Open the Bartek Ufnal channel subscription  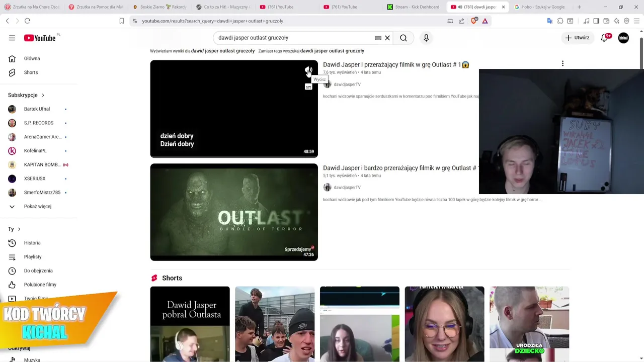(x=38, y=109)
